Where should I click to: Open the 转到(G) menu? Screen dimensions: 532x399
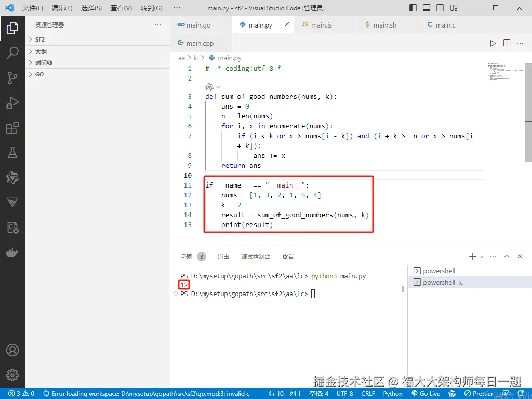tap(151, 8)
